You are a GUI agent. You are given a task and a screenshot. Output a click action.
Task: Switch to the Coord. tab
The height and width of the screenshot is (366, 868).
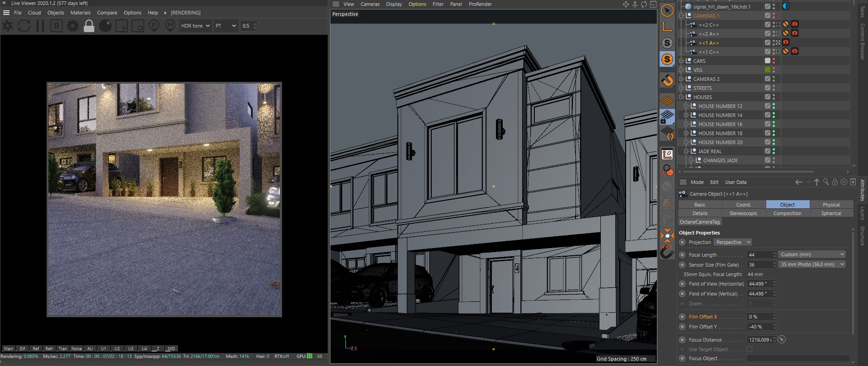point(744,205)
